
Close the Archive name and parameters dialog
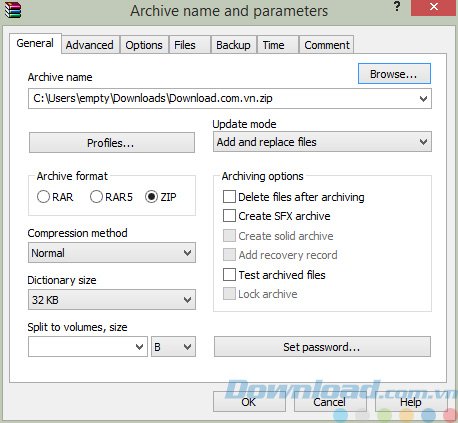pyautogui.click(x=434, y=7)
